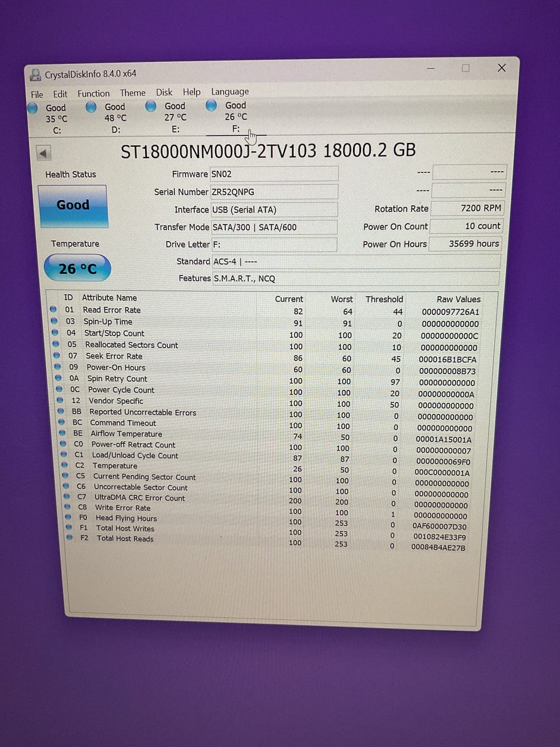The image size is (560, 747).
Task: Click status dot for UltraDMA CRC Error Count
Action: pos(67,497)
